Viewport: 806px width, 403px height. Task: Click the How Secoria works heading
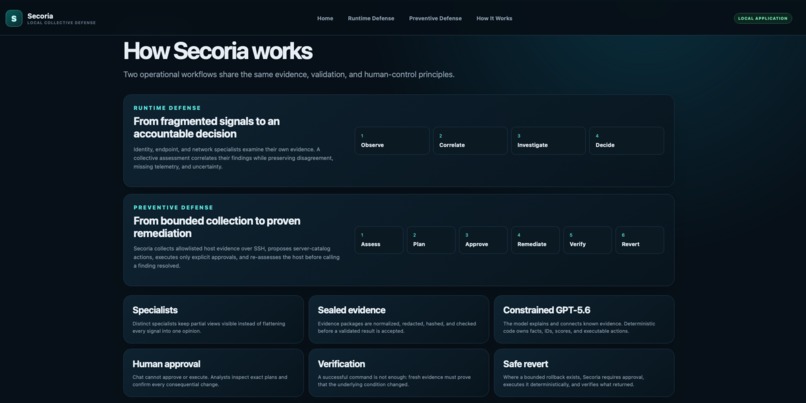pos(217,51)
